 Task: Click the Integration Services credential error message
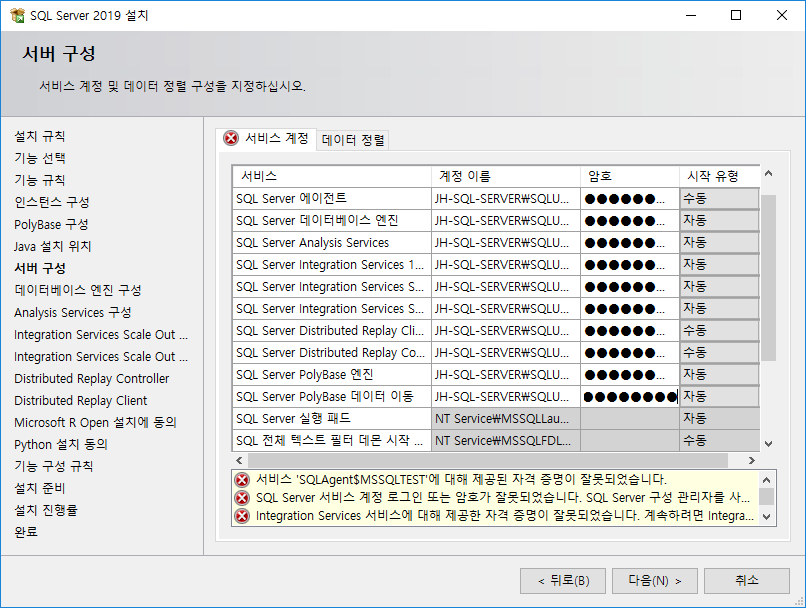(505, 515)
